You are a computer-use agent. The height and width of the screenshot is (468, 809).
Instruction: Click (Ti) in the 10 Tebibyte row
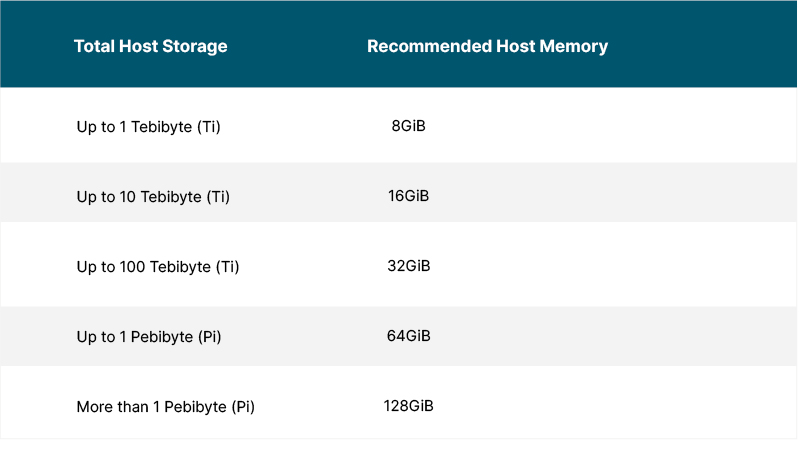218,197
